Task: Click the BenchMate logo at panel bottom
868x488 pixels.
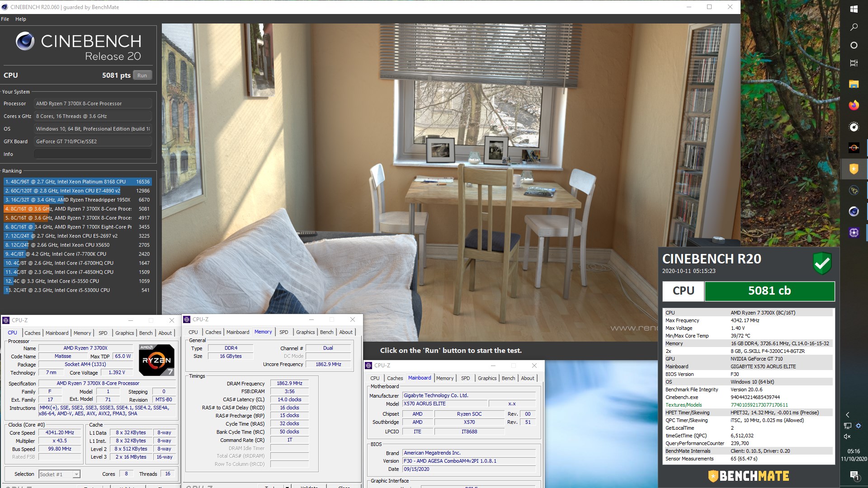Action: (748, 476)
